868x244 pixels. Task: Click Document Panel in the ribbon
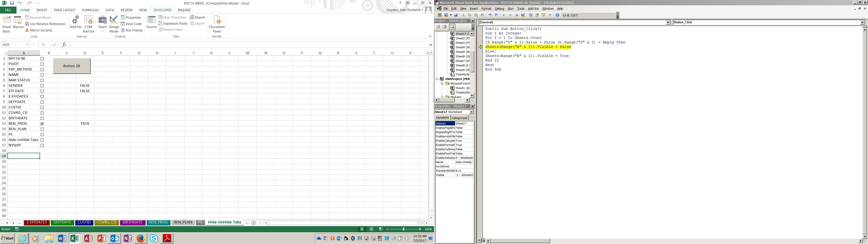point(217,24)
